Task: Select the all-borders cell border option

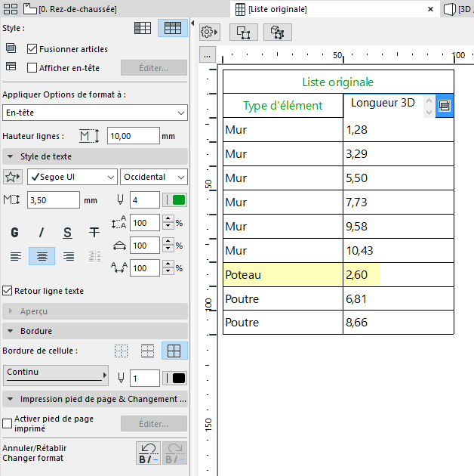Action: click(x=174, y=351)
